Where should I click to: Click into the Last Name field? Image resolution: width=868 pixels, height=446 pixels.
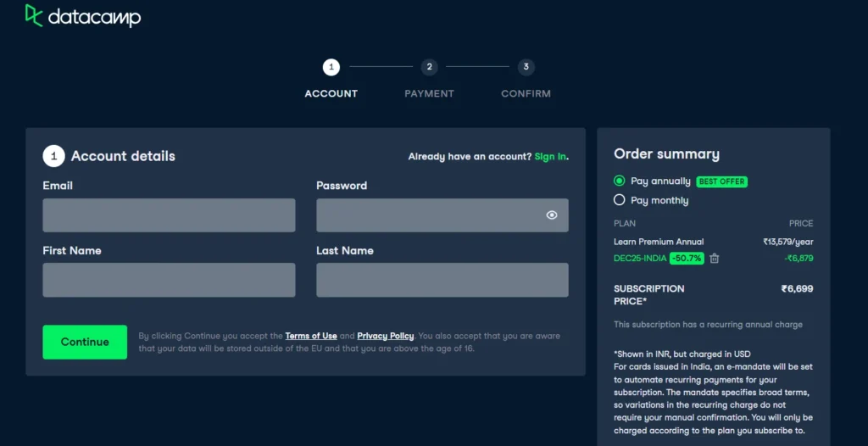point(442,280)
